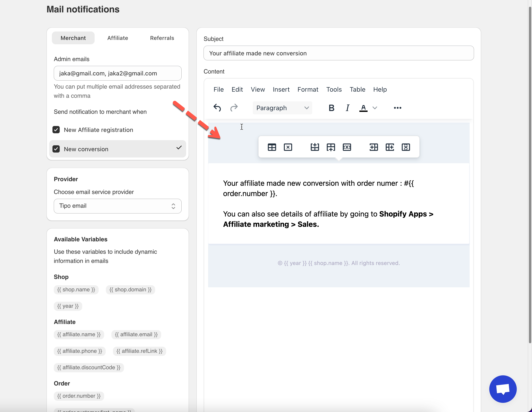Insert row after using table toolbar

331,147
